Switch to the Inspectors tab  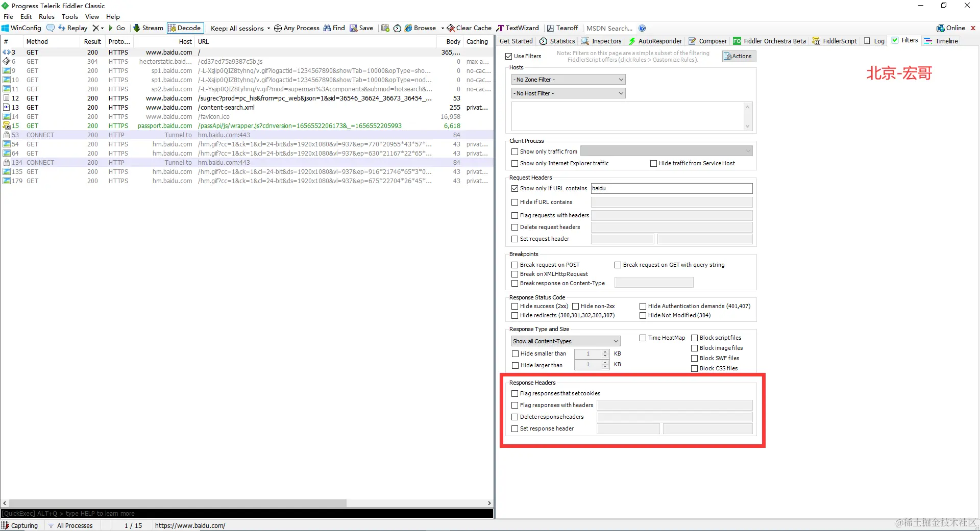[601, 41]
